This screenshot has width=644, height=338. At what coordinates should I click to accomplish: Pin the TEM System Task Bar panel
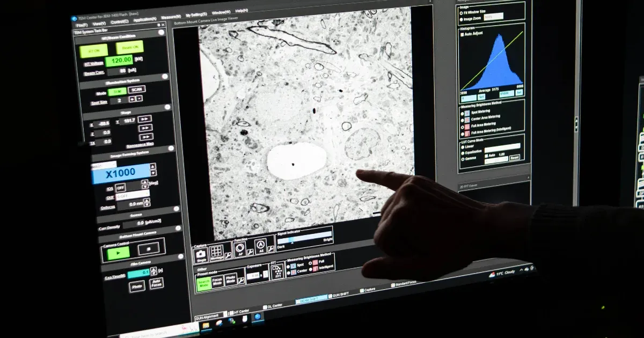(158, 25)
